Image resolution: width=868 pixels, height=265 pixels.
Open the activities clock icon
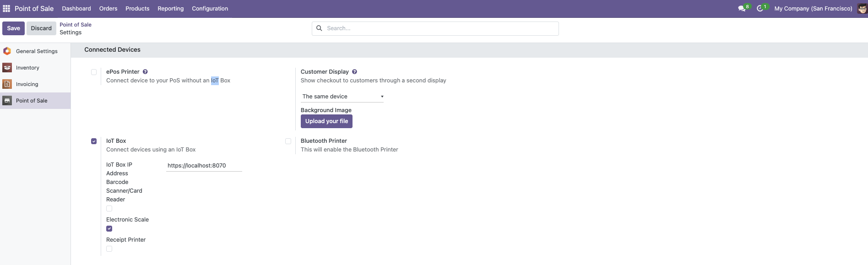tap(760, 8)
